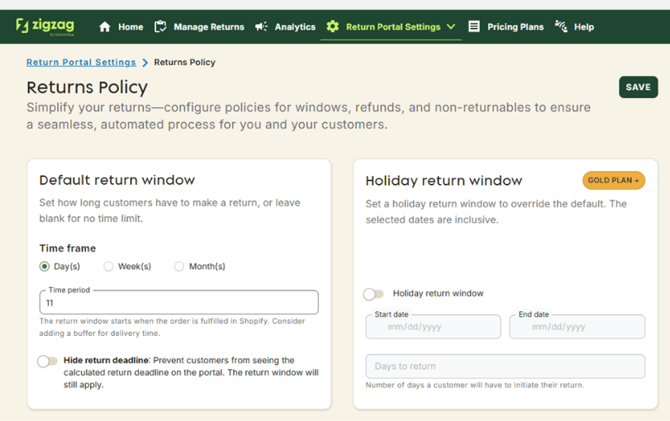Click the Home house icon
The height and width of the screenshot is (421, 670).
click(105, 27)
